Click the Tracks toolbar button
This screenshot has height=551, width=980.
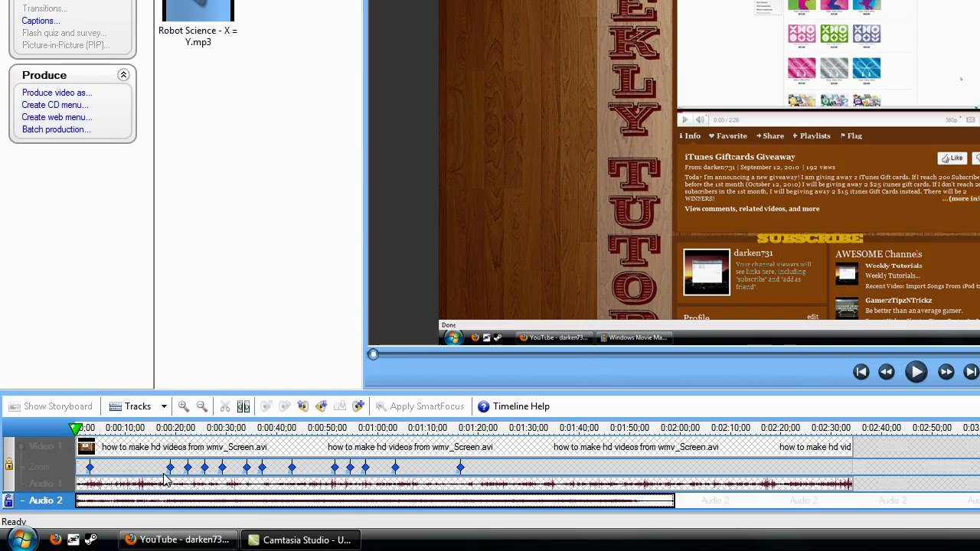[130, 406]
